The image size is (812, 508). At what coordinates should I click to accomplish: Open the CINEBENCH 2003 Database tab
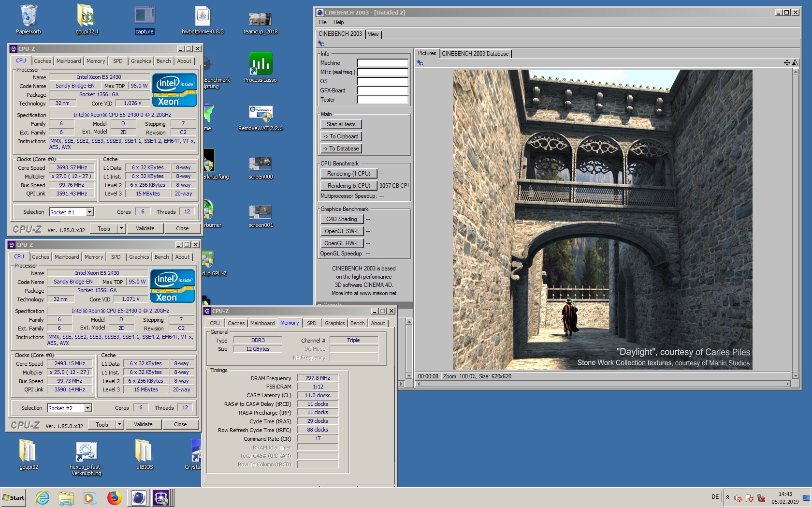(475, 54)
